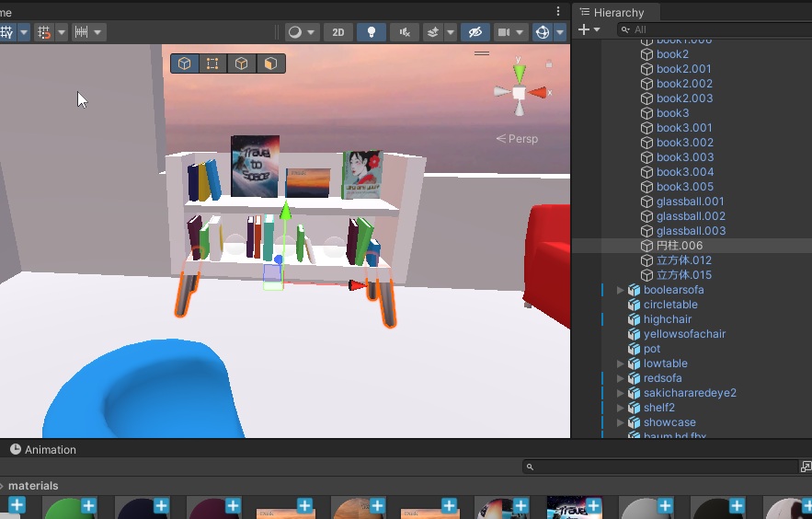
Task: Click the snap increment ruler icon
Action: tap(82, 32)
